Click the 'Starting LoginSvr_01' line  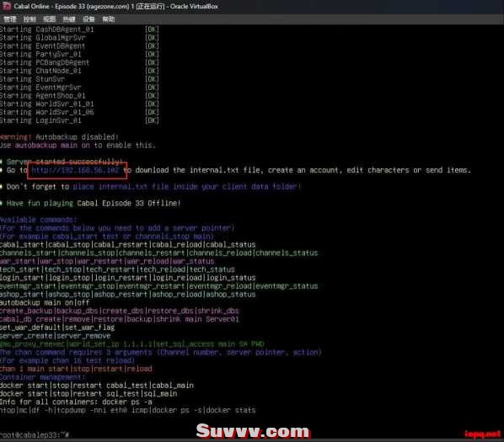point(79,120)
